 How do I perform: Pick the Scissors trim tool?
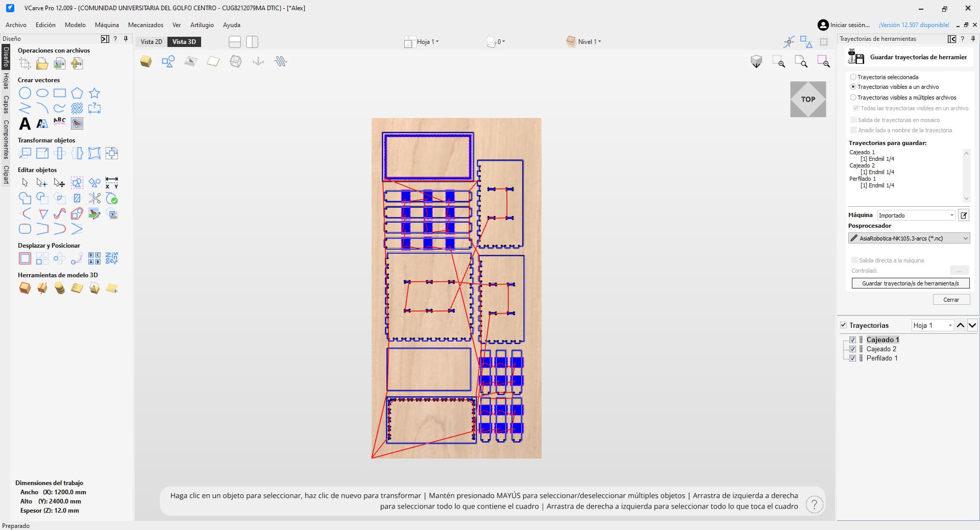[94, 198]
